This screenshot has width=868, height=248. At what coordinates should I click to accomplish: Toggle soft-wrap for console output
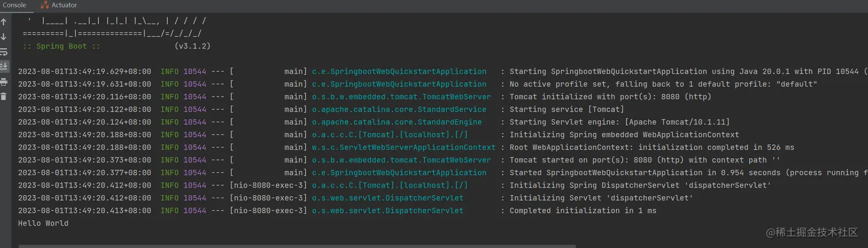[4, 52]
